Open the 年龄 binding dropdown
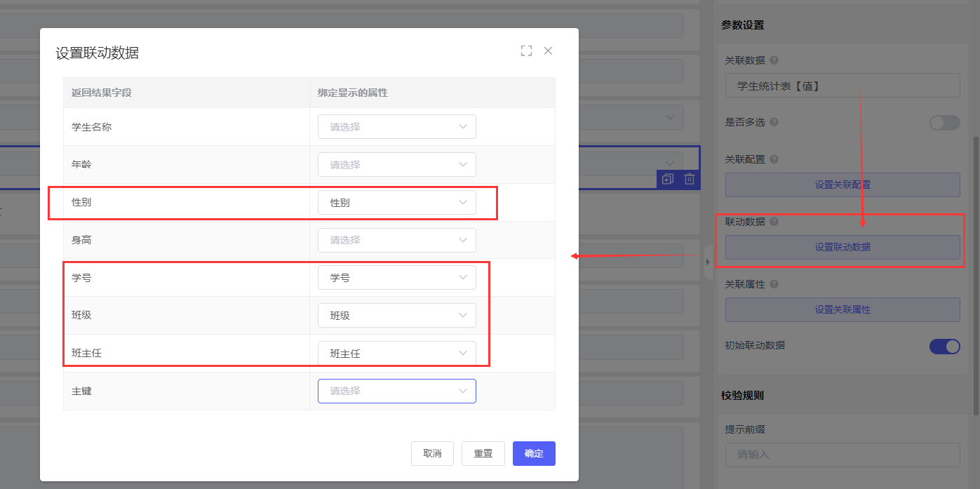 (396, 165)
